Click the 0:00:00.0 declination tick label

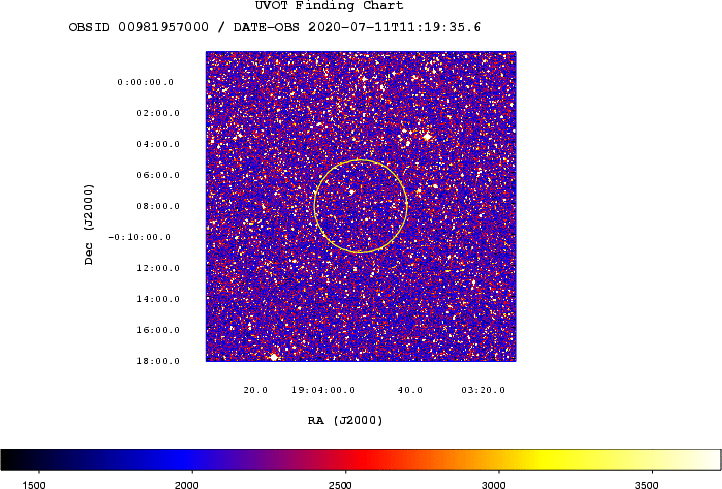coord(146,82)
